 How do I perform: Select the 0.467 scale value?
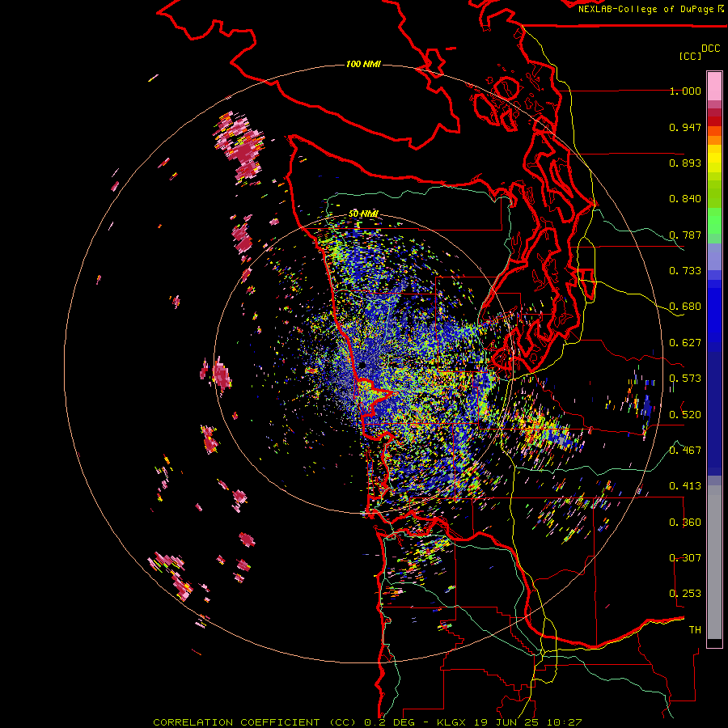(x=685, y=450)
